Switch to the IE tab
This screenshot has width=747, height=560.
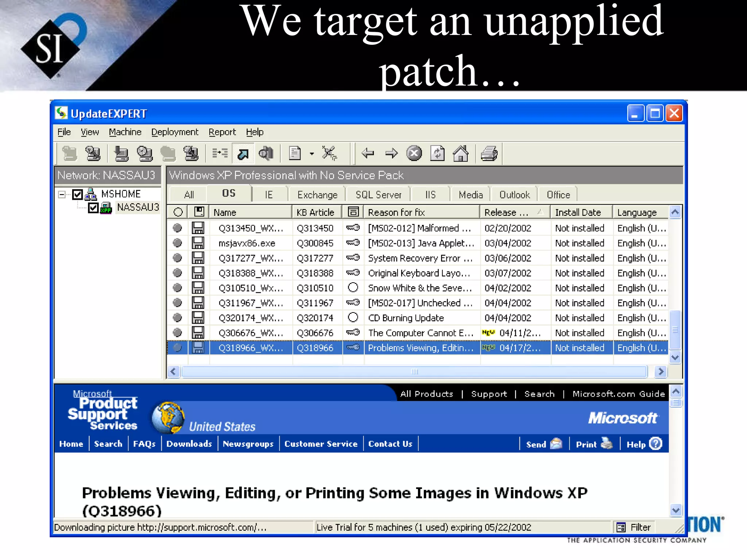[x=269, y=195]
